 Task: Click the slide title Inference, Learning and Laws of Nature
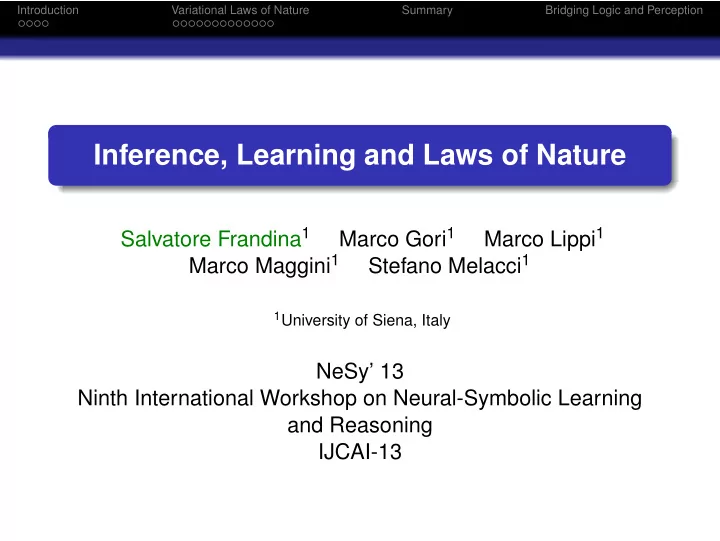click(x=360, y=155)
